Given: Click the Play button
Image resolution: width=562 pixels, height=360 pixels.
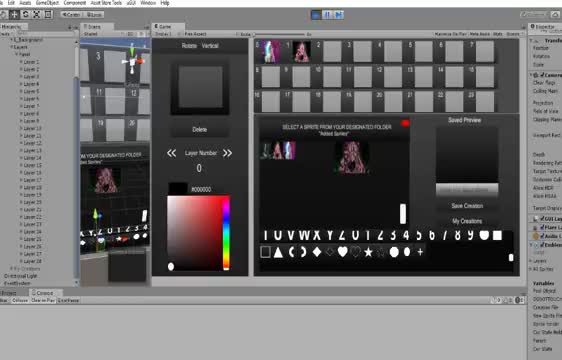Looking at the screenshot, I should [316, 15].
